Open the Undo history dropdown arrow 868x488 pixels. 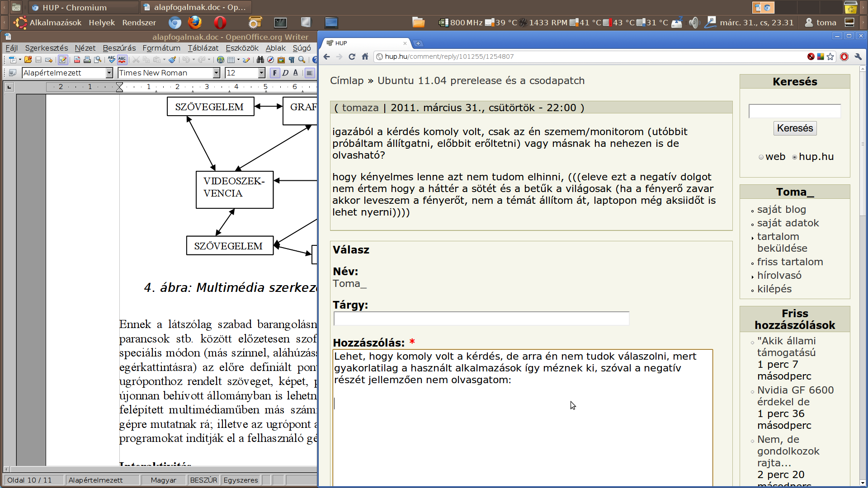point(193,60)
